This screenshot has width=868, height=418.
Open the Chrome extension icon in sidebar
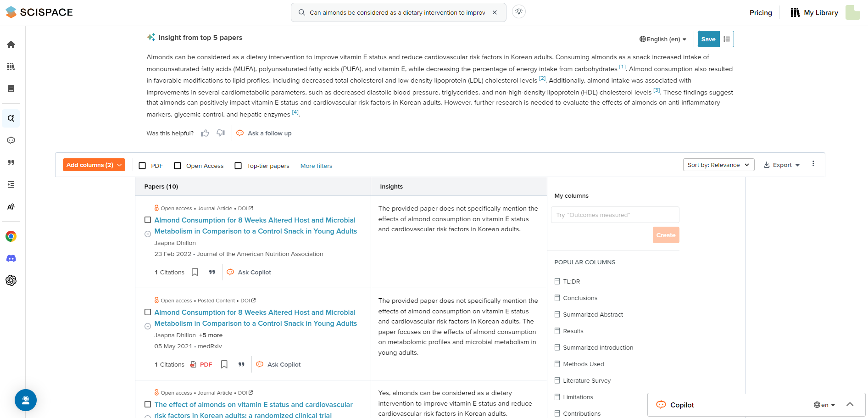pos(11,236)
